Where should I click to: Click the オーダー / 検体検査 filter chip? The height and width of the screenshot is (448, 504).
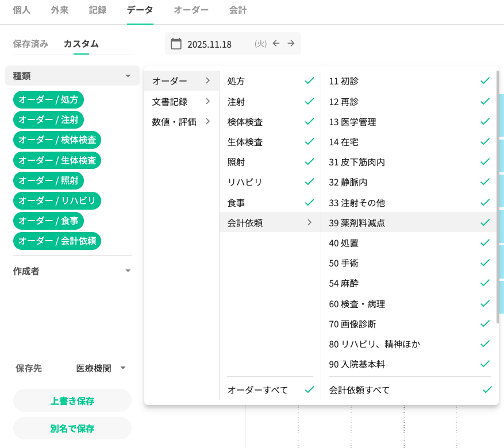pyautogui.click(x=57, y=140)
